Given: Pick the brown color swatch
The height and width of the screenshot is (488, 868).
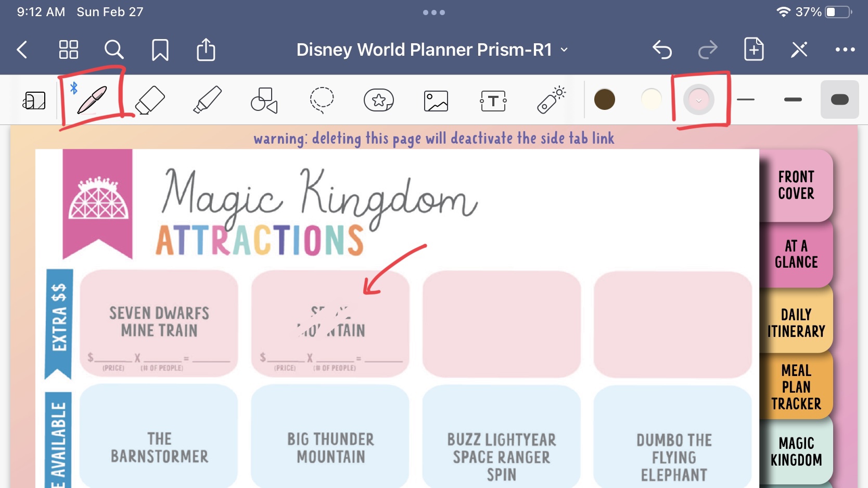Looking at the screenshot, I should click(x=605, y=99).
